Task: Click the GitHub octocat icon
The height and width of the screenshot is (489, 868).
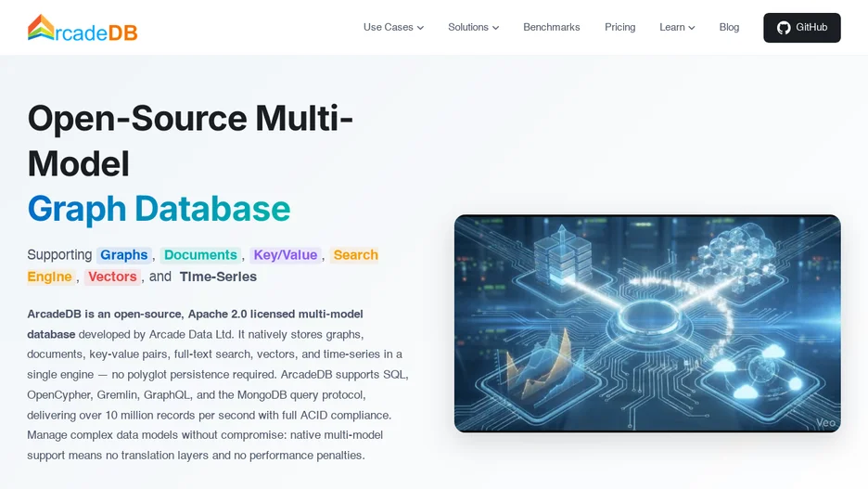Action: pyautogui.click(x=784, y=28)
